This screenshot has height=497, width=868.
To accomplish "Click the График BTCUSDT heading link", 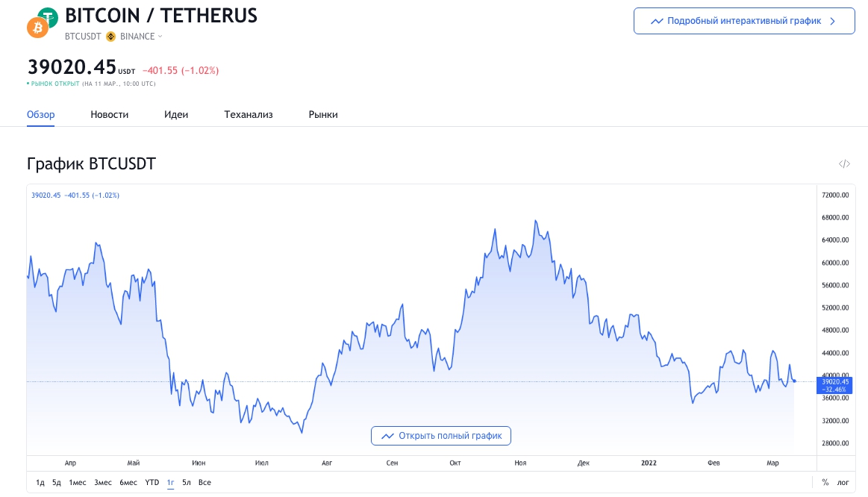I will point(91,164).
